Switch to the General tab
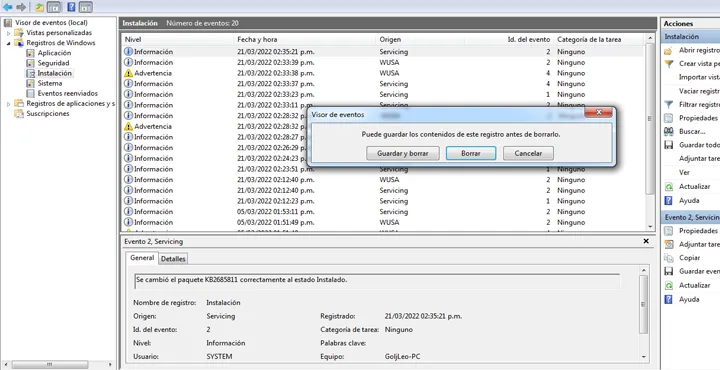The width and height of the screenshot is (720, 370). pos(142,258)
